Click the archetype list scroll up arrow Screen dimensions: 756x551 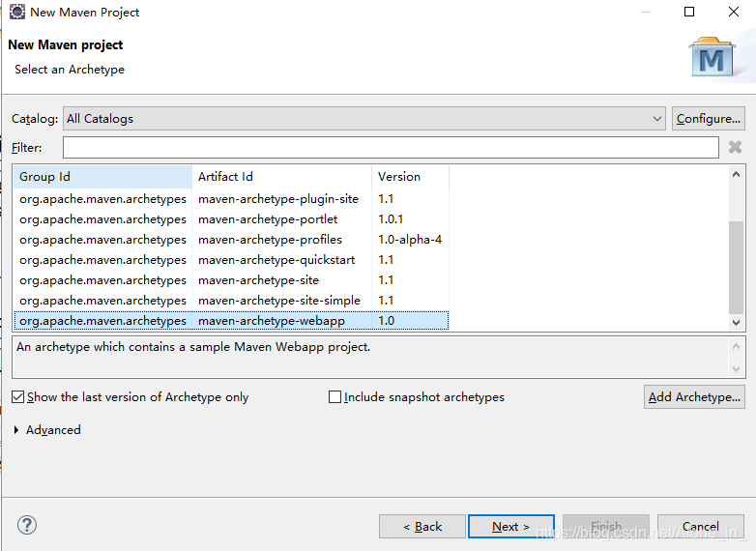[x=736, y=175]
